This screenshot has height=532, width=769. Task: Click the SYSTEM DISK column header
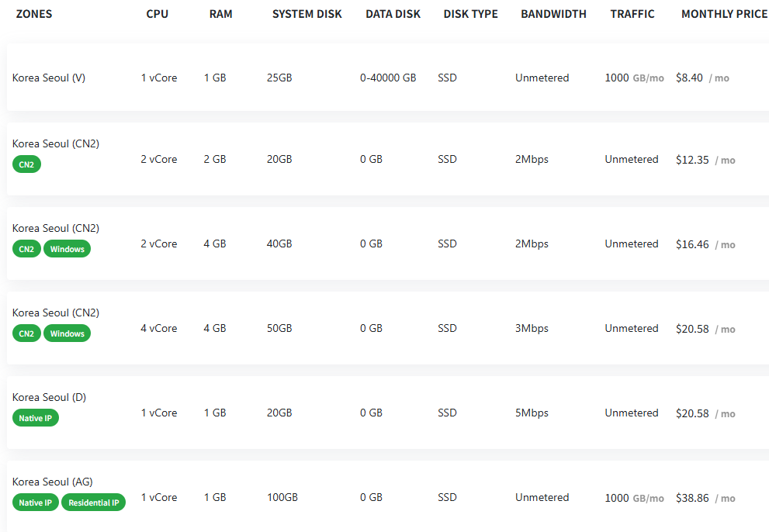[307, 14]
